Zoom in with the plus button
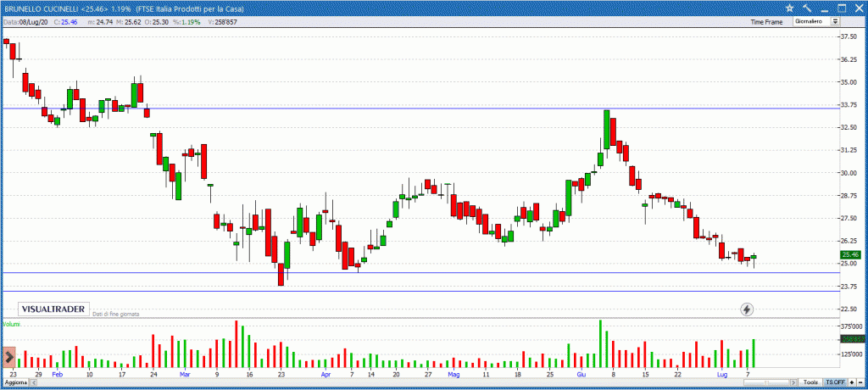The width and height of the screenshot is (868, 390). (851, 382)
